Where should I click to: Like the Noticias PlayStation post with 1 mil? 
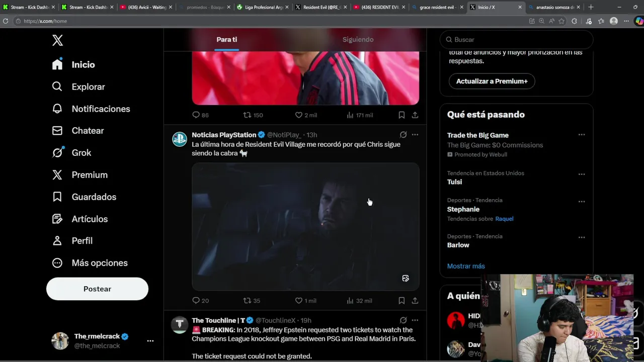(305, 301)
